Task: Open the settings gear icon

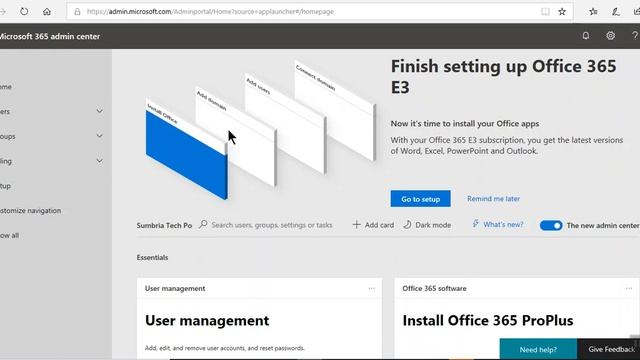Action: [x=610, y=36]
